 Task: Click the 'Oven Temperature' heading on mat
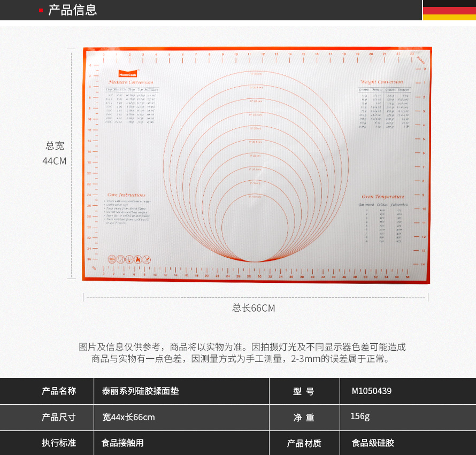tap(383, 197)
